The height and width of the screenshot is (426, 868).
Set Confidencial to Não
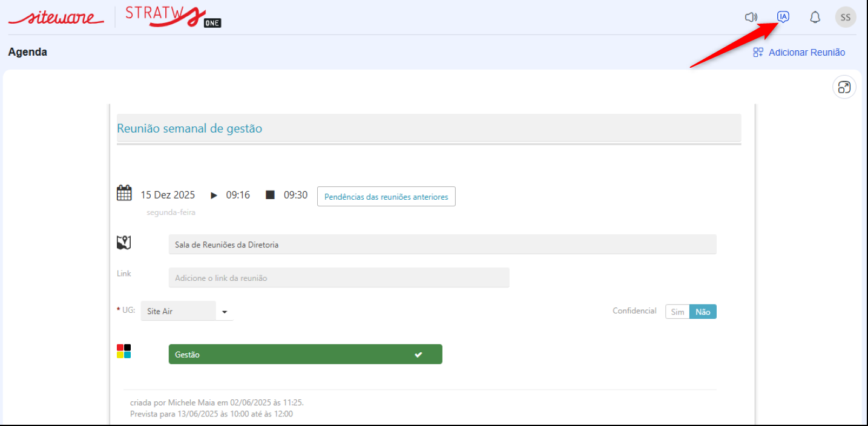[703, 312]
